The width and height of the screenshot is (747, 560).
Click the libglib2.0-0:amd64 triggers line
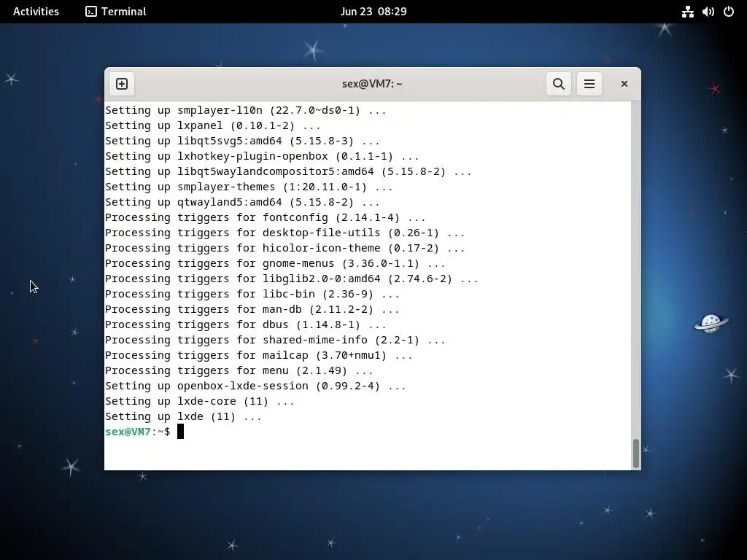click(x=292, y=279)
